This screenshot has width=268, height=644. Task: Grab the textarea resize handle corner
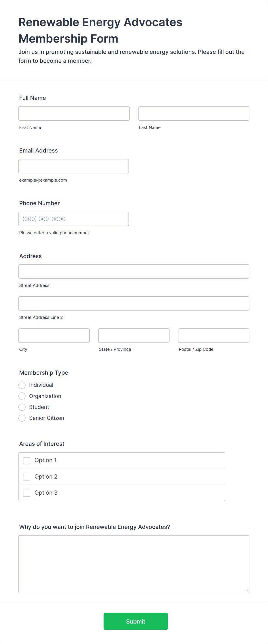pos(246,590)
